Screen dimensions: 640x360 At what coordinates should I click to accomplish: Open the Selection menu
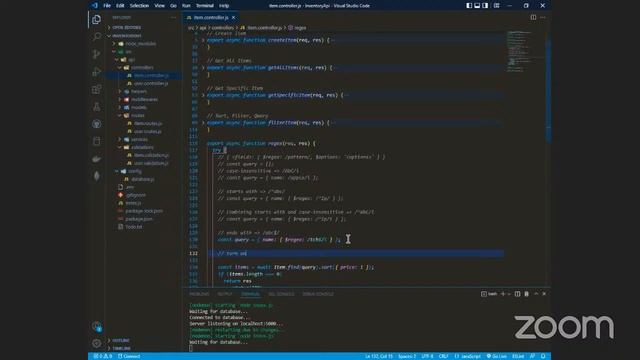tap(139, 6)
